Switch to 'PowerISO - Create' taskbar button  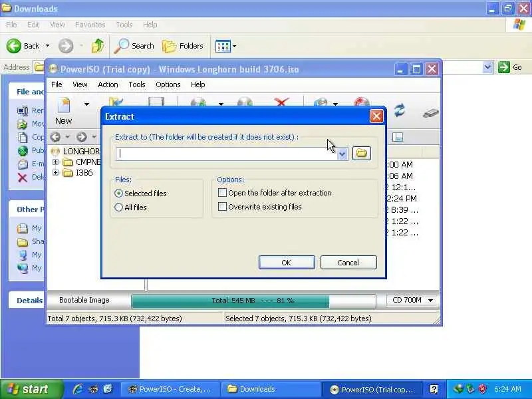click(x=171, y=389)
